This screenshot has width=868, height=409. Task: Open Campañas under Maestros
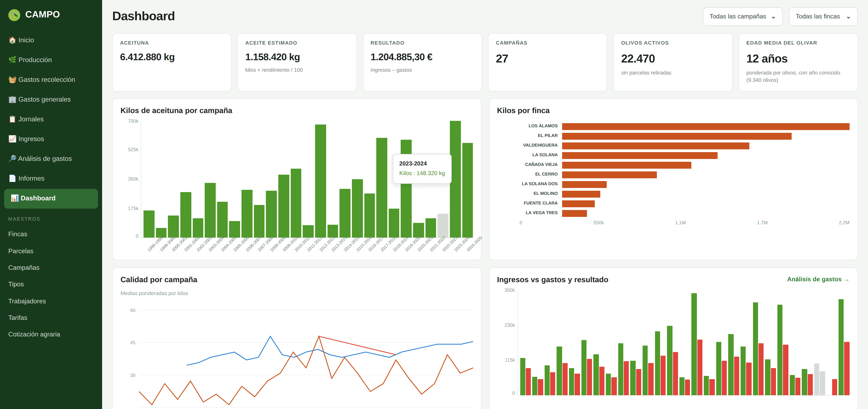pyautogui.click(x=51, y=268)
